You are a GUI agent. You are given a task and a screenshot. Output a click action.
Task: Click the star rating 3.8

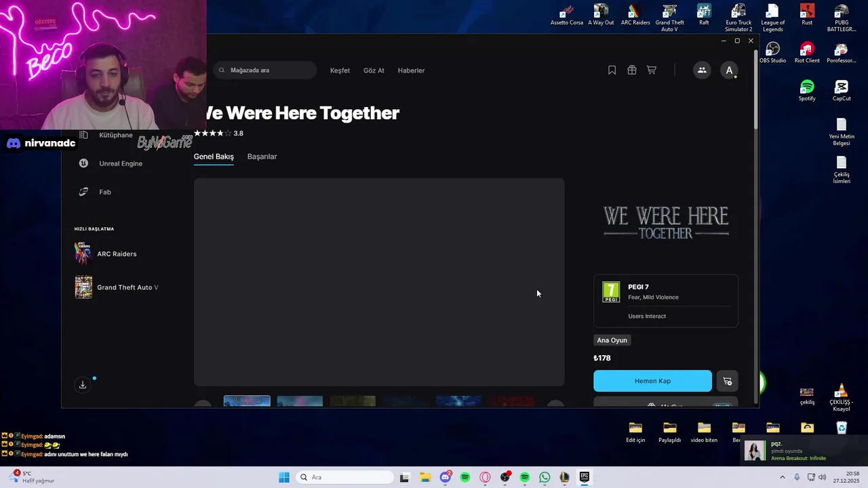pos(218,134)
